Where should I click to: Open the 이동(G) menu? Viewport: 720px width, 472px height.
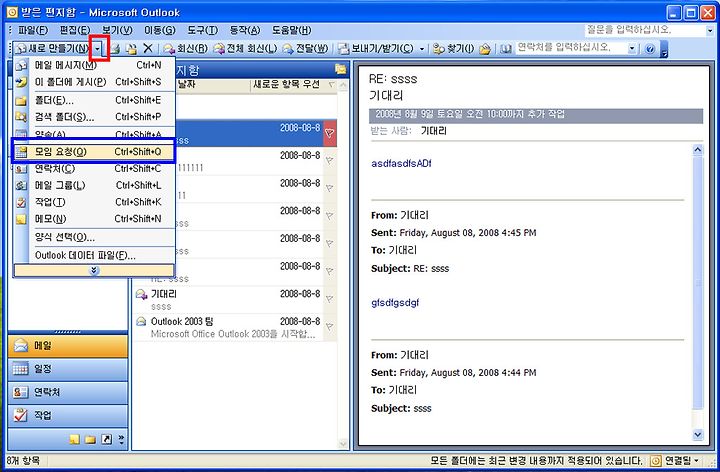160,30
